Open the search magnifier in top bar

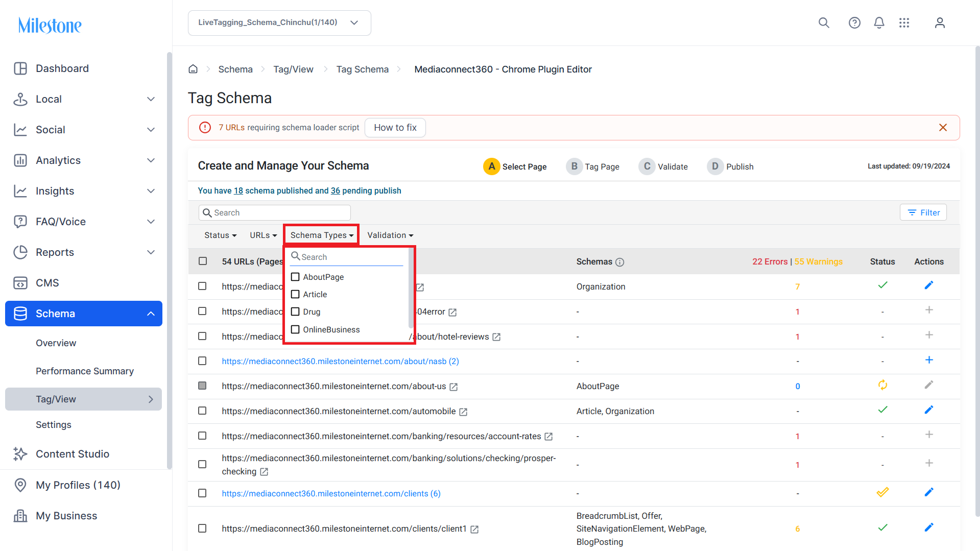pos(824,23)
